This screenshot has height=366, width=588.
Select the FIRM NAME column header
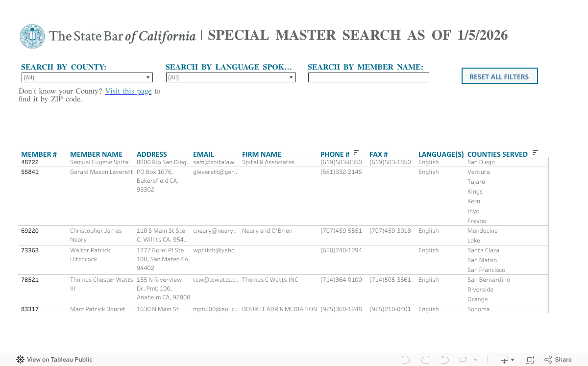click(x=261, y=154)
